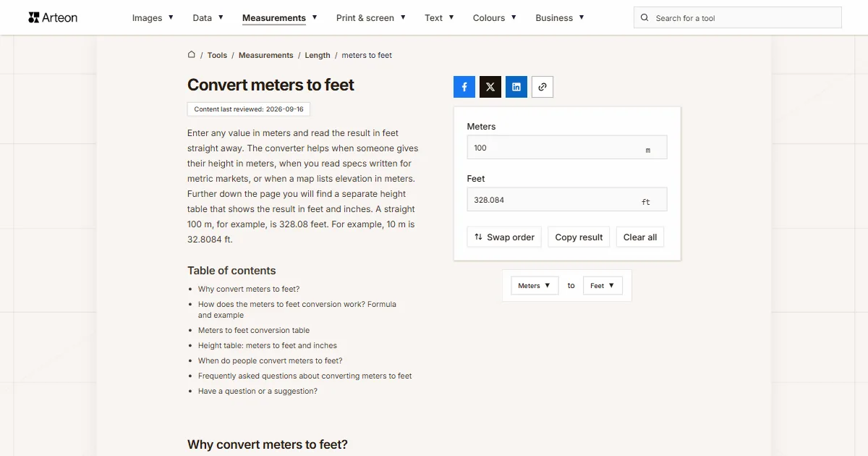Focus the Feet result field
The width and height of the screenshot is (868, 456).
(567, 200)
